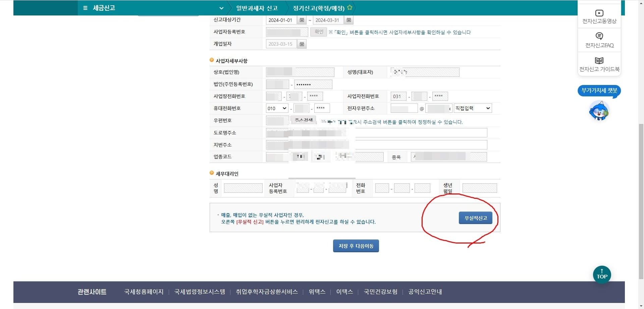Open the hamburger menu beside 세금신고
This screenshot has width=644, height=309.
point(85,8)
